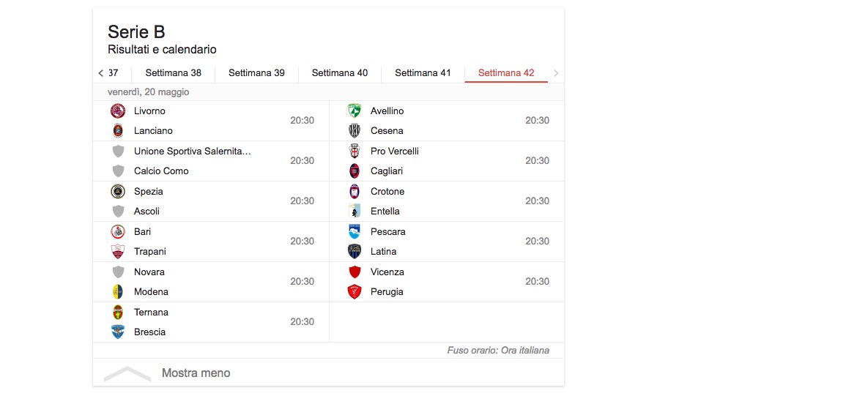Click the Crotone team crest icon

[355, 192]
